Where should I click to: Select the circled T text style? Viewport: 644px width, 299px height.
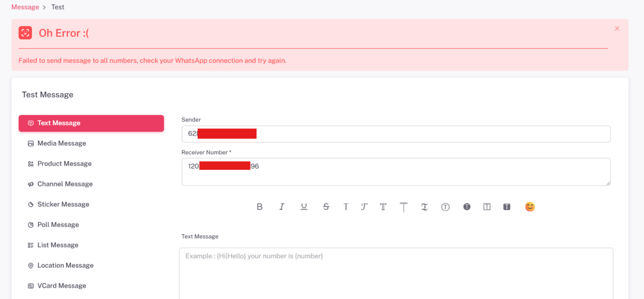[x=445, y=207]
